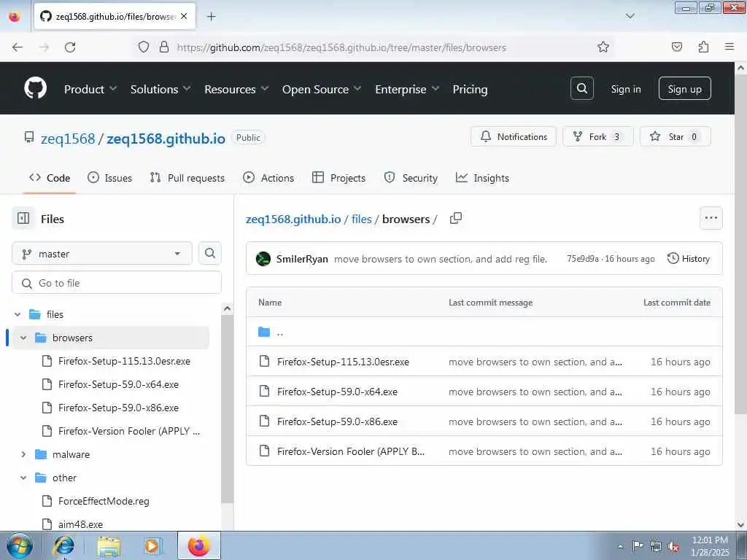The image size is (747, 560).
Task: Expand the Resources dropdown menu
Action: click(x=236, y=89)
